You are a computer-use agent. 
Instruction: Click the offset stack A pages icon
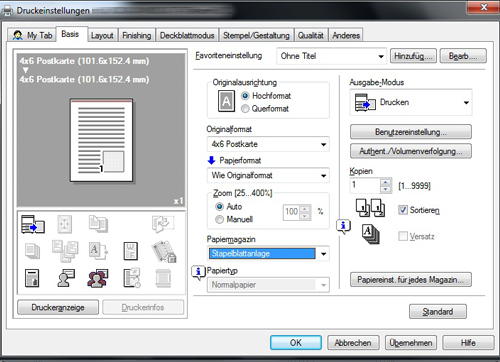pyautogui.click(x=370, y=234)
